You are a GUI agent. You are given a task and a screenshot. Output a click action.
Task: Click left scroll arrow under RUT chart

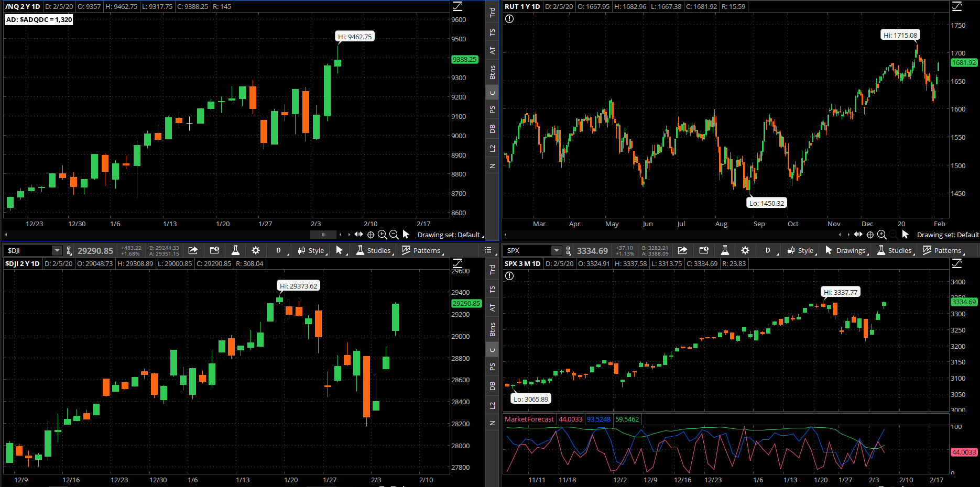(506, 235)
